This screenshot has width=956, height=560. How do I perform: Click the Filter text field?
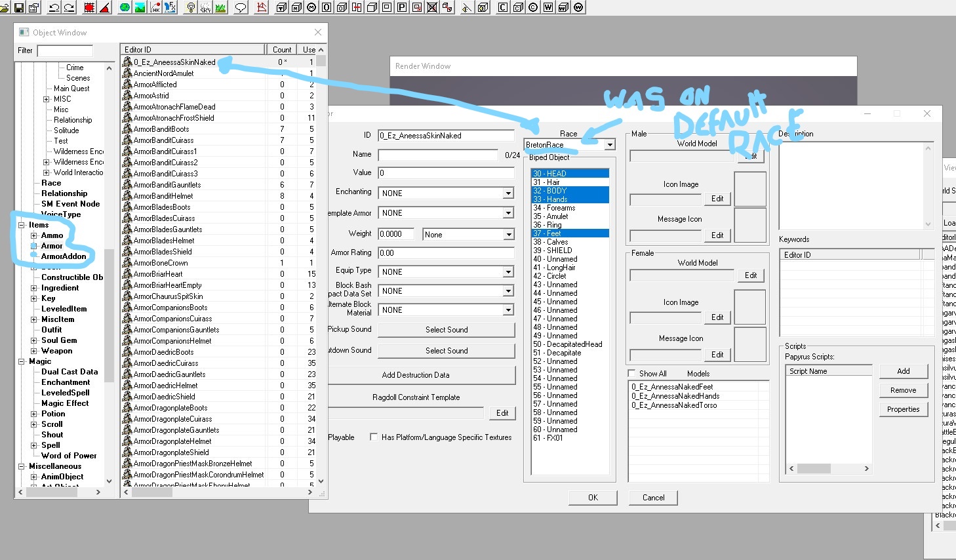pos(65,50)
